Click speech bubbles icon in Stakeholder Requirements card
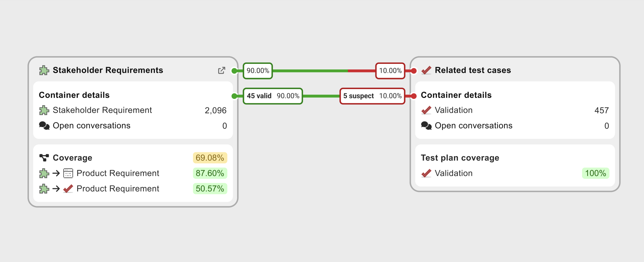Image resolution: width=644 pixels, height=262 pixels. click(x=44, y=126)
